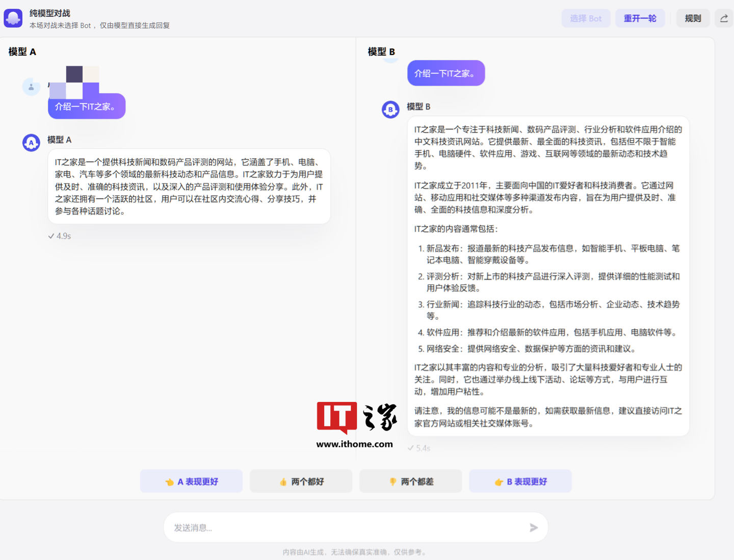Vote A 表现更好

(191, 481)
